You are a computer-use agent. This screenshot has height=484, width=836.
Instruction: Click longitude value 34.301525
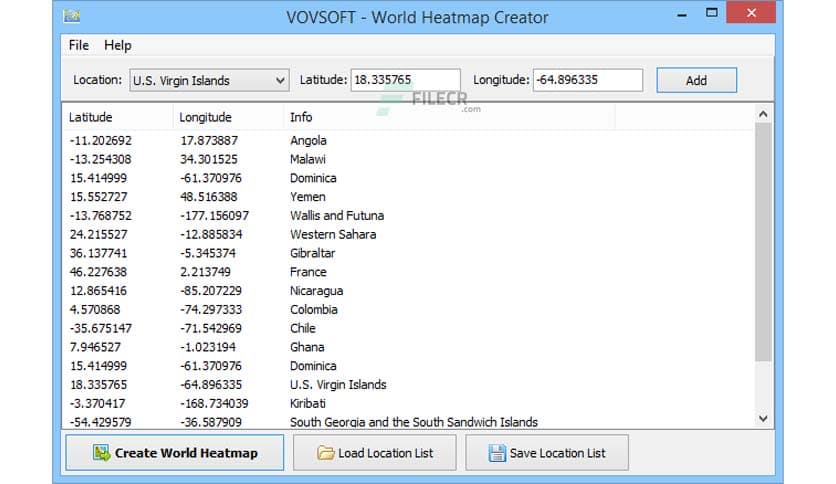click(208, 159)
